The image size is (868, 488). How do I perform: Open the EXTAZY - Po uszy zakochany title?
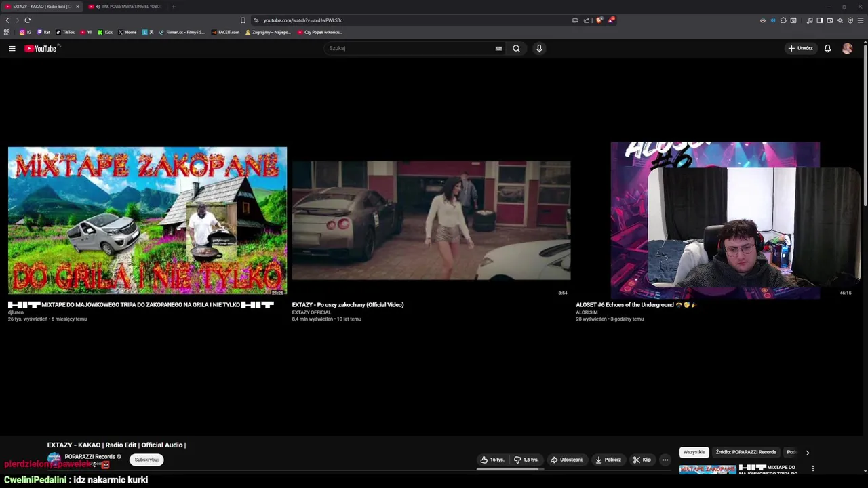pos(348,305)
